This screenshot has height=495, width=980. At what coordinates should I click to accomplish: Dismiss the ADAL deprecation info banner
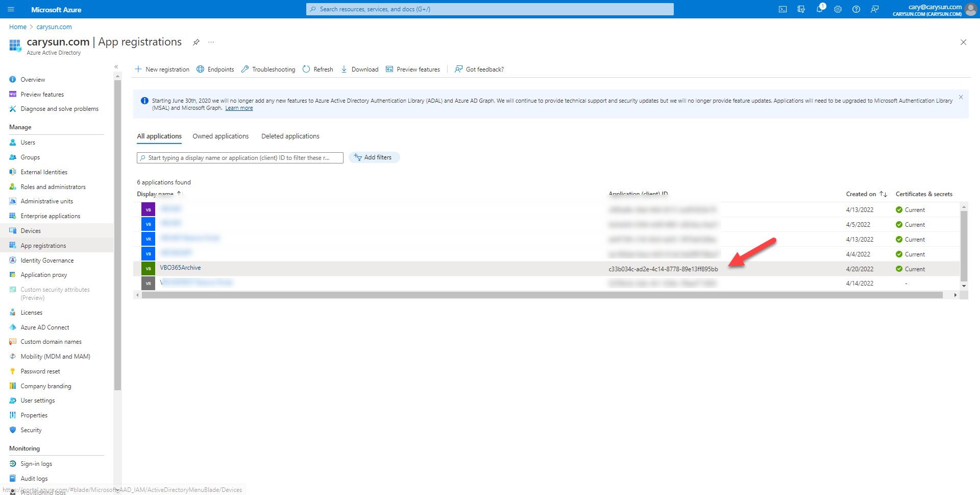tap(961, 97)
